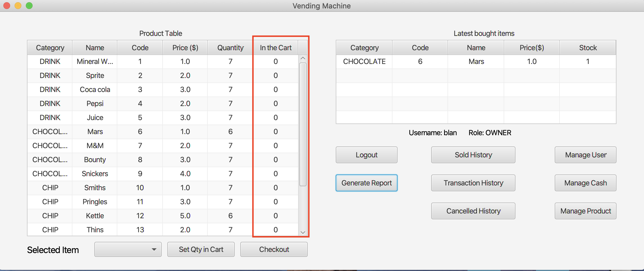The width and height of the screenshot is (644, 271).
Task: Sort product table by Price ($) header
Action: click(x=185, y=48)
